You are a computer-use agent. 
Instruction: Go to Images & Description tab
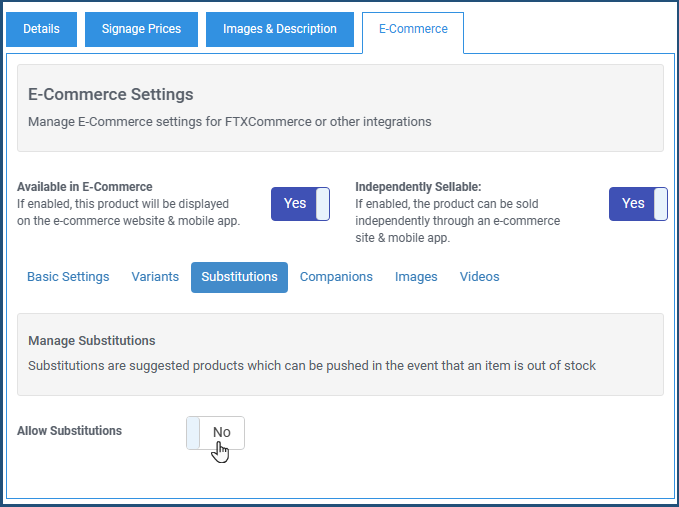pyautogui.click(x=280, y=29)
